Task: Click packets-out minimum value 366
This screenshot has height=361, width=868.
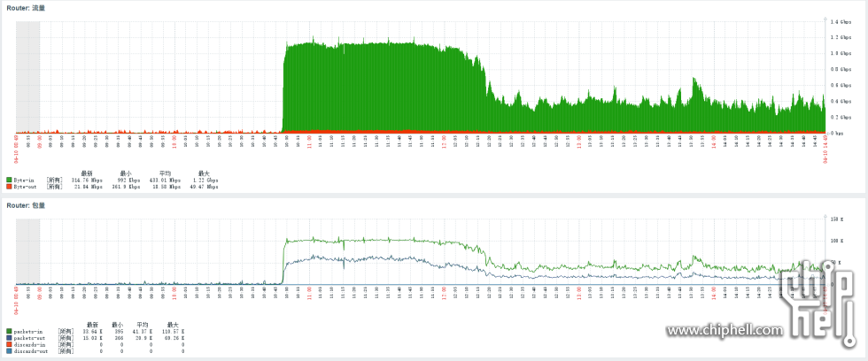Action: (x=119, y=338)
